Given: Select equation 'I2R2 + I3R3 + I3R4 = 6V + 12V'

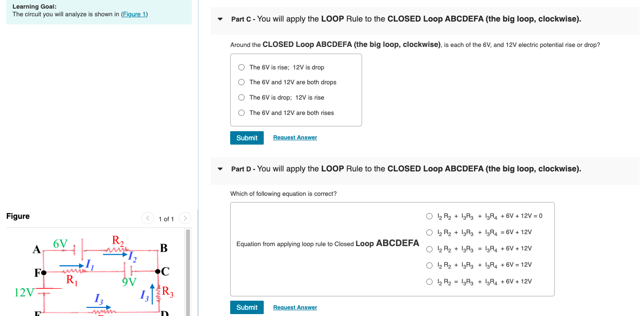Looking at the screenshot, I should pyautogui.click(x=430, y=232).
